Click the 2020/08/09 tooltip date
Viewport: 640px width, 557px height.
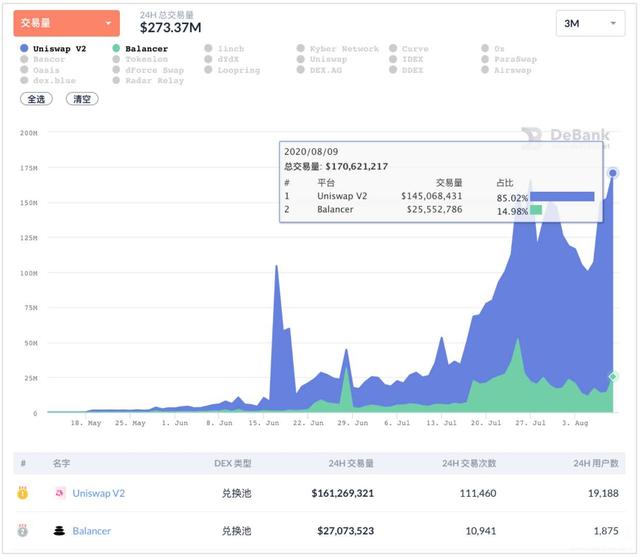311,151
